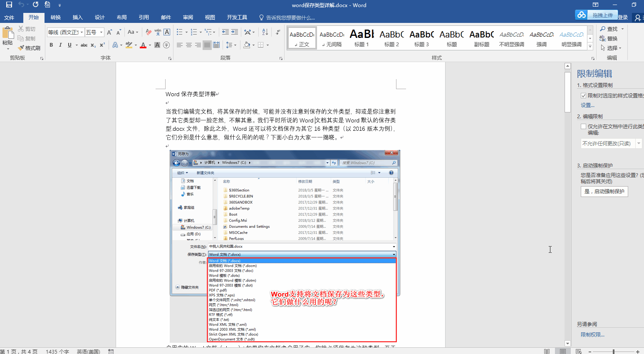This screenshot has height=354, width=644.
Task: Click the font color red A swatch
Action: (143, 45)
